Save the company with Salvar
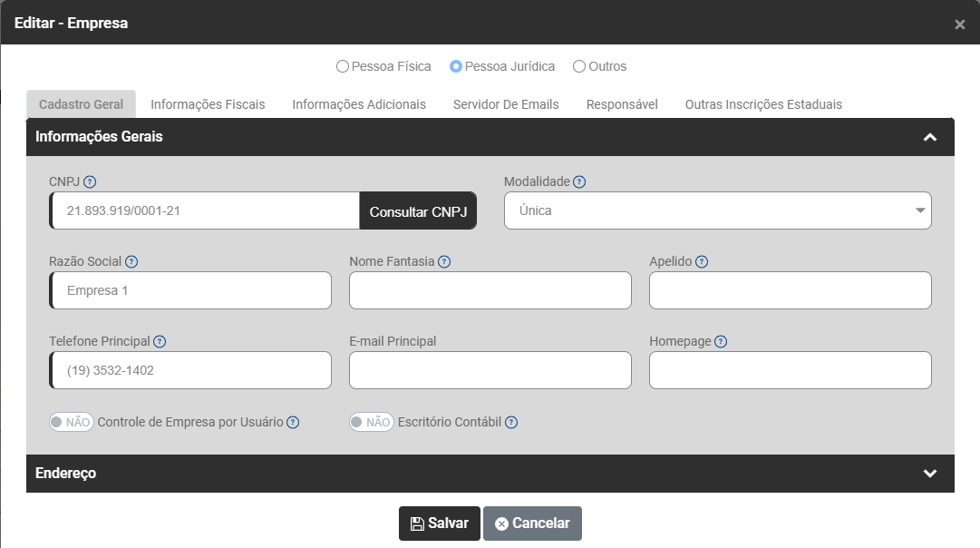This screenshot has width=980, height=548. click(x=440, y=524)
